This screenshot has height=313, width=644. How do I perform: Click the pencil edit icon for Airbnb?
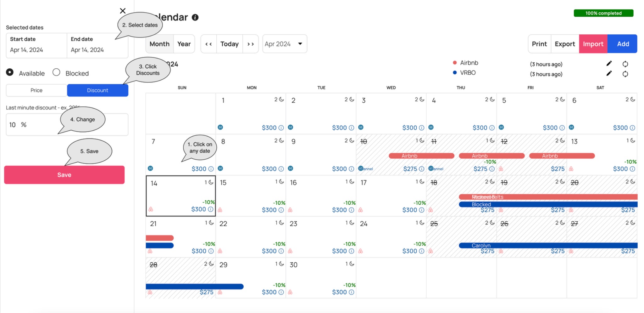(x=609, y=64)
